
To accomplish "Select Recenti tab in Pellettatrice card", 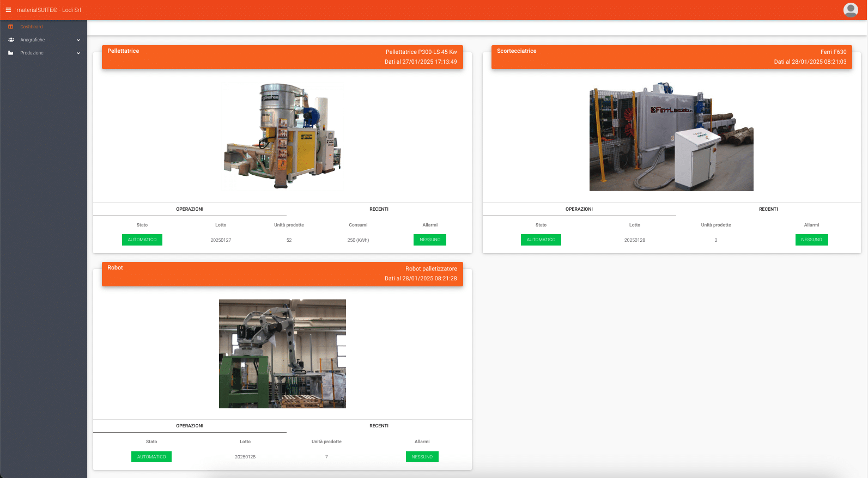I will pos(379,209).
